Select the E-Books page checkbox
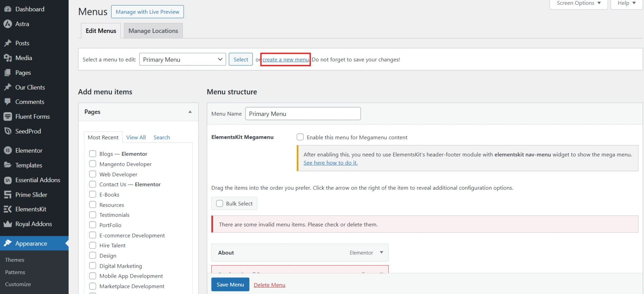 [x=92, y=194]
